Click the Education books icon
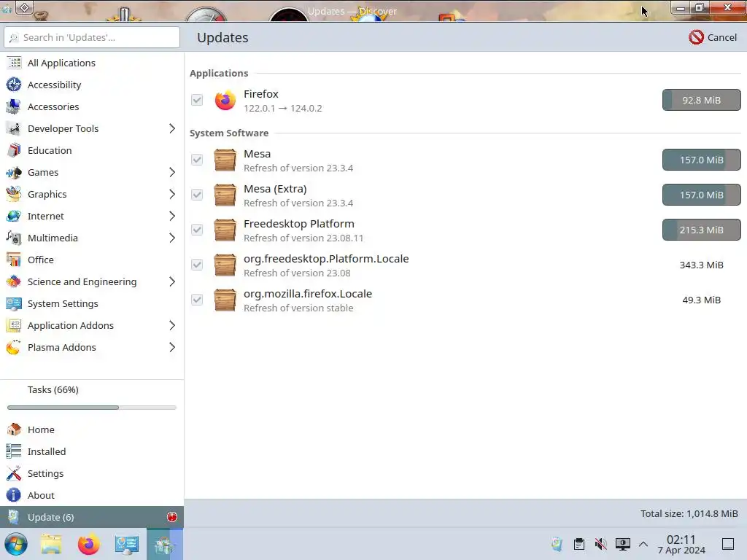The width and height of the screenshot is (747, 560). coord(14,150)
